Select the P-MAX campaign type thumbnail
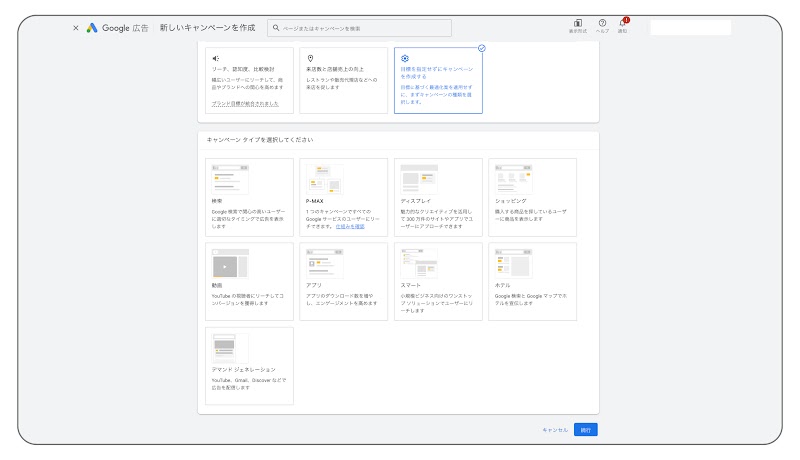 pyautogui.click(x=324, y=179)
